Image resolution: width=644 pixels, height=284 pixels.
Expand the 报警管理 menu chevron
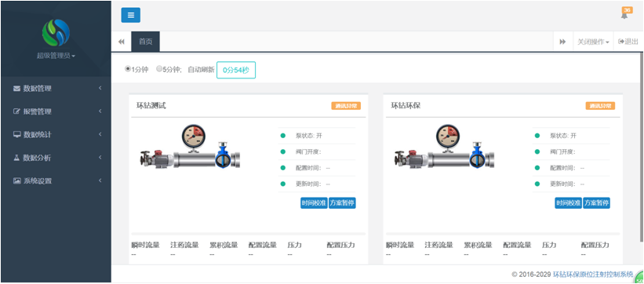(x=100, y=111)
